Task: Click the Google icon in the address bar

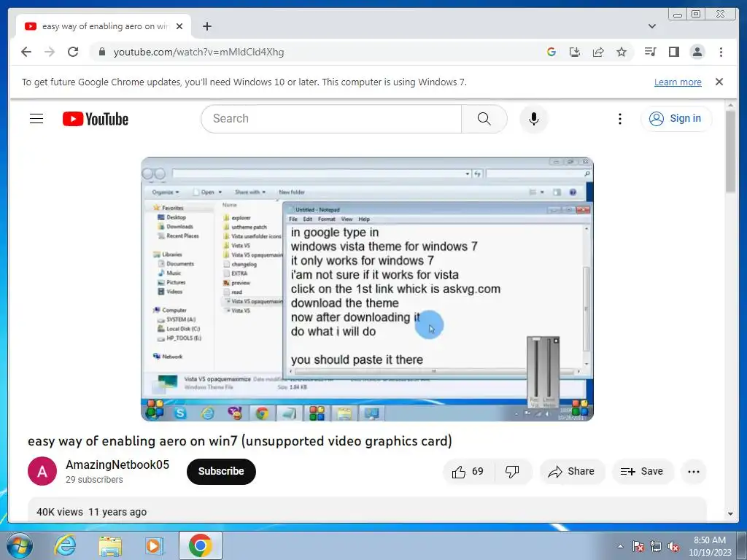Action: (x=551, y=52)
